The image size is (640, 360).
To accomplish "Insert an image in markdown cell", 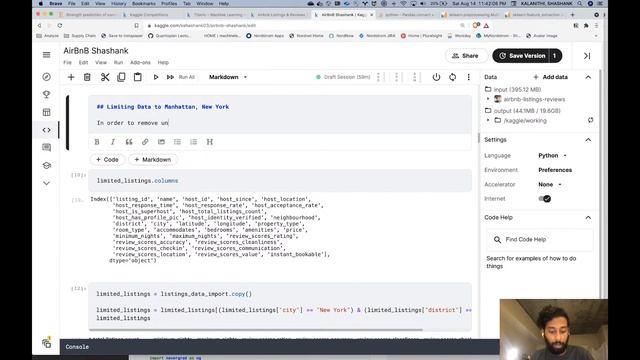I will coord(161,142).
